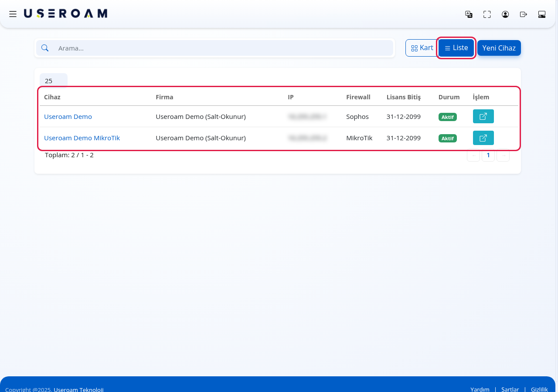This screenshot has height=392, width=558.
Task: Click inside the Arama search field
Action: click(223, 48)
